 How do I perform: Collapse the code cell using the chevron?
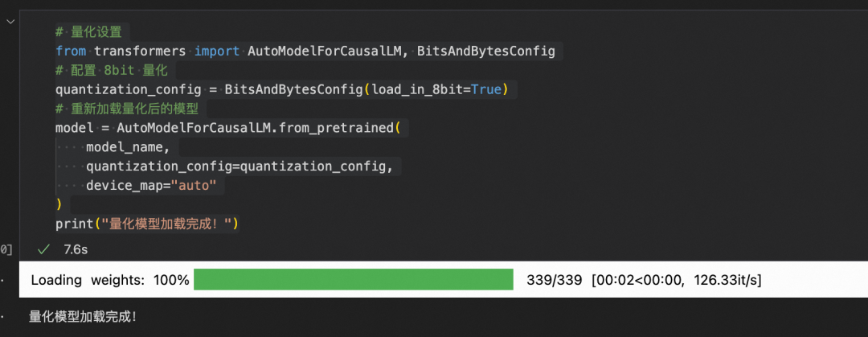10,21
